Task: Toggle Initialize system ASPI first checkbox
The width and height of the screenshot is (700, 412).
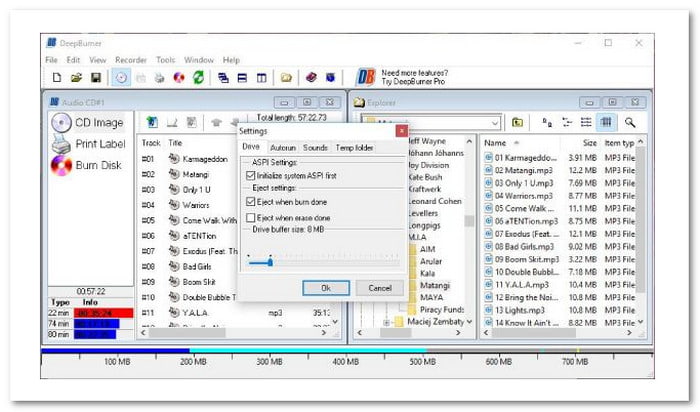Action: (x=251, y=176)
